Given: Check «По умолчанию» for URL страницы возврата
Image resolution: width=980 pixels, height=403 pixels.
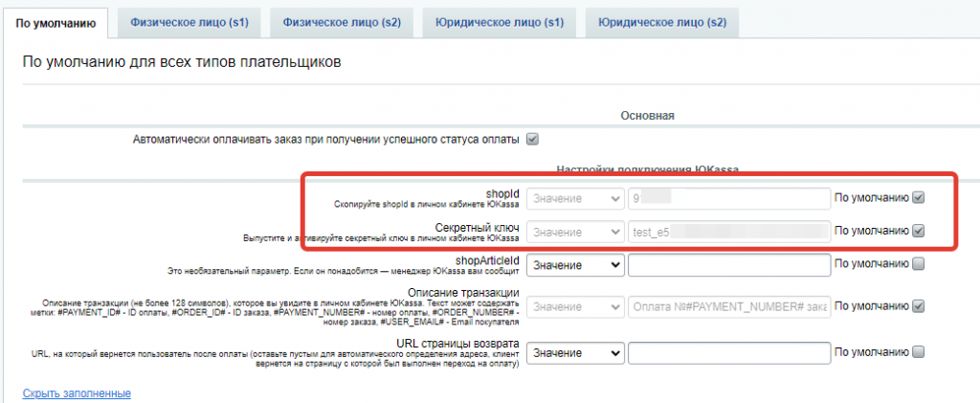Looking at the screenshot, I should point(919,351).
